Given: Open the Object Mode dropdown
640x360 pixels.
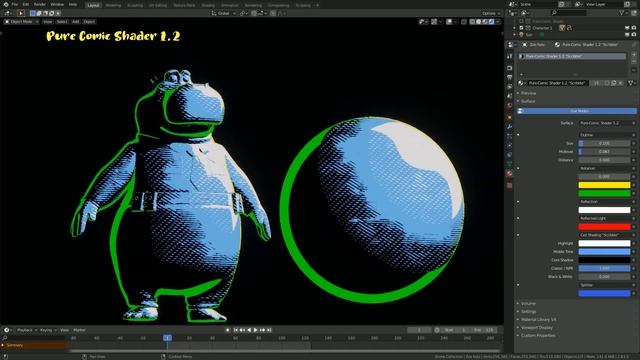Looking at the screenshot, I should [21, 22].
